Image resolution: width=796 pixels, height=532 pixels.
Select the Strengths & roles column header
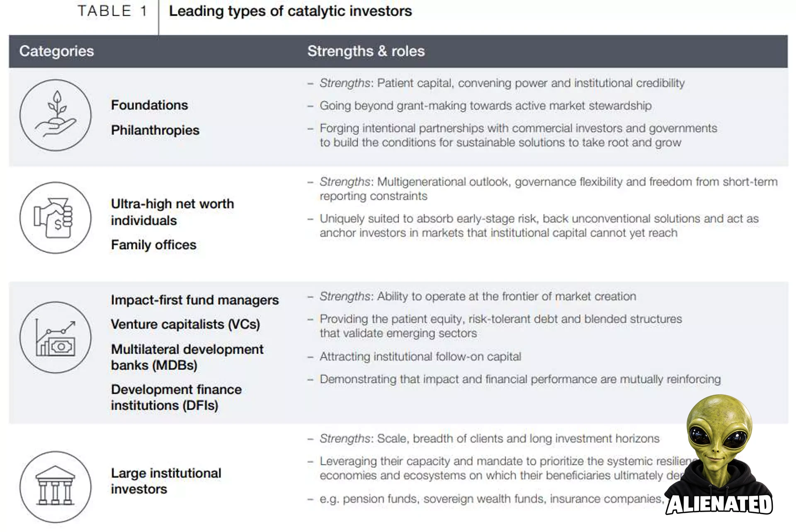366,51
